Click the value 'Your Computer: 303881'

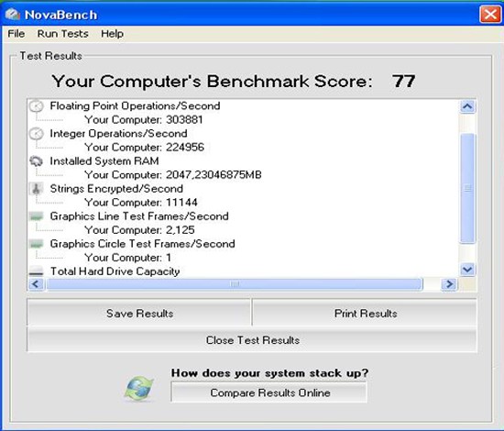click(144, 119)
